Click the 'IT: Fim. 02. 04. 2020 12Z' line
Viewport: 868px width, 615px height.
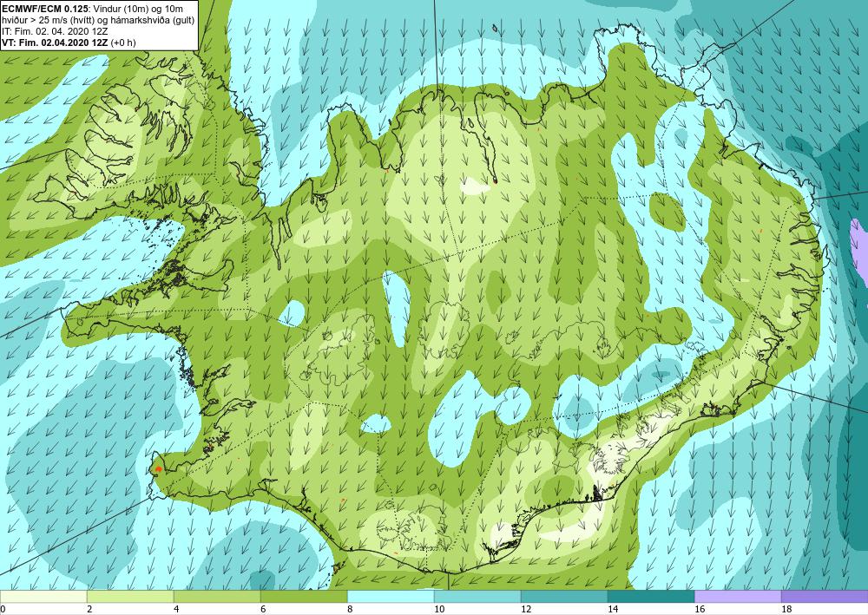56,31
